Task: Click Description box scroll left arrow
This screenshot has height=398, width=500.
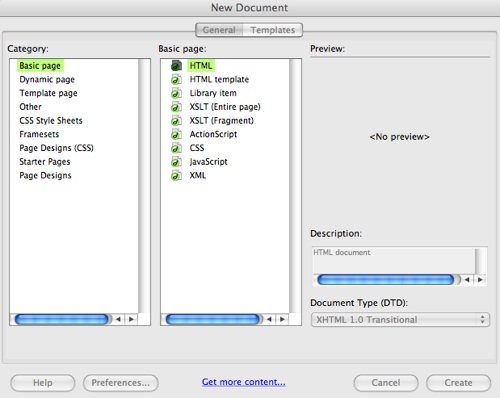Action: tap(467, 280)
